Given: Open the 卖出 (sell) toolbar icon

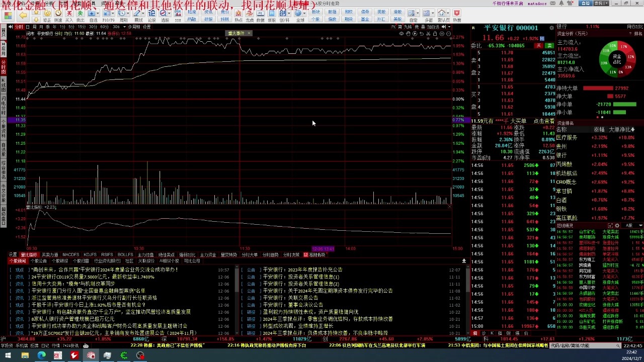Looking at the screenshot, I should click(x=81, y=15).
